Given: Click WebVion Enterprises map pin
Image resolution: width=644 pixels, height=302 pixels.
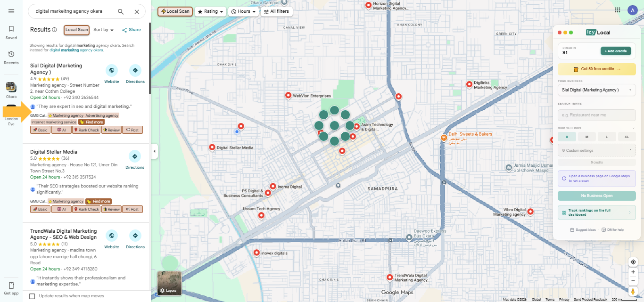Looking at the screenshot, I should [288, 95].
